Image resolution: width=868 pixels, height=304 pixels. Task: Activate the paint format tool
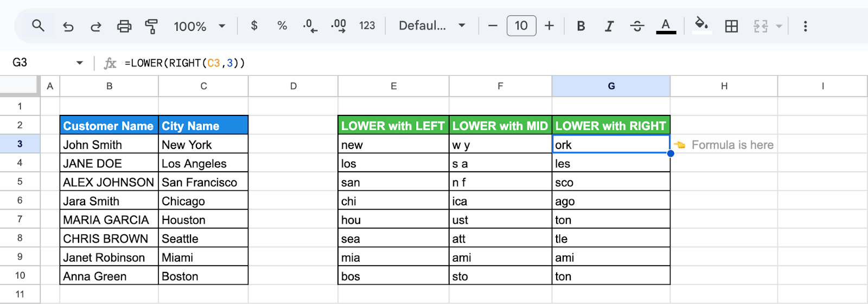(151, 26)
